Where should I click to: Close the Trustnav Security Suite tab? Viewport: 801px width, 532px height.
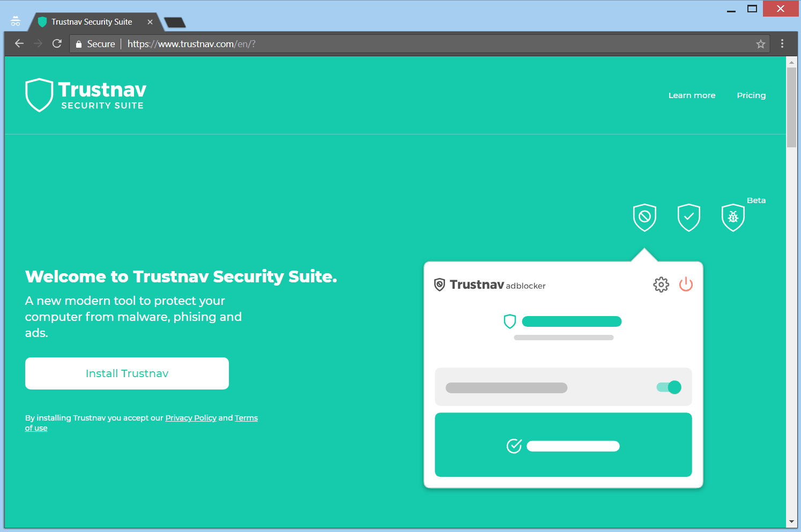tap(150, 22)
